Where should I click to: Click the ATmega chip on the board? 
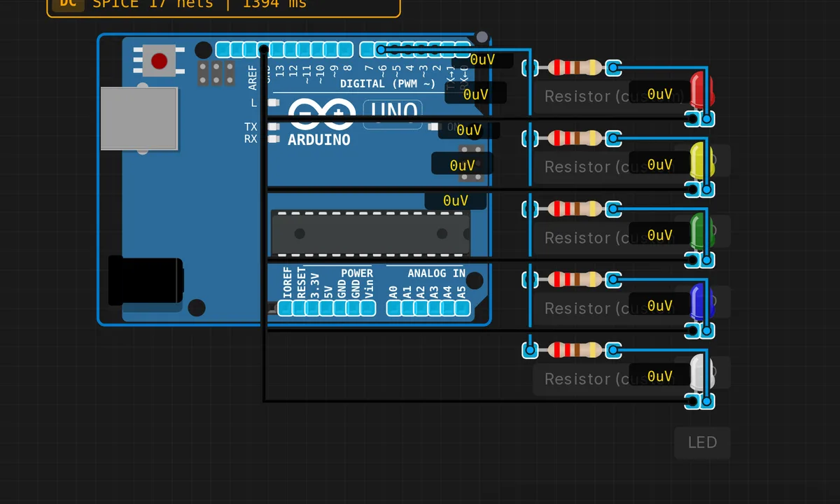tap(370, 234)
